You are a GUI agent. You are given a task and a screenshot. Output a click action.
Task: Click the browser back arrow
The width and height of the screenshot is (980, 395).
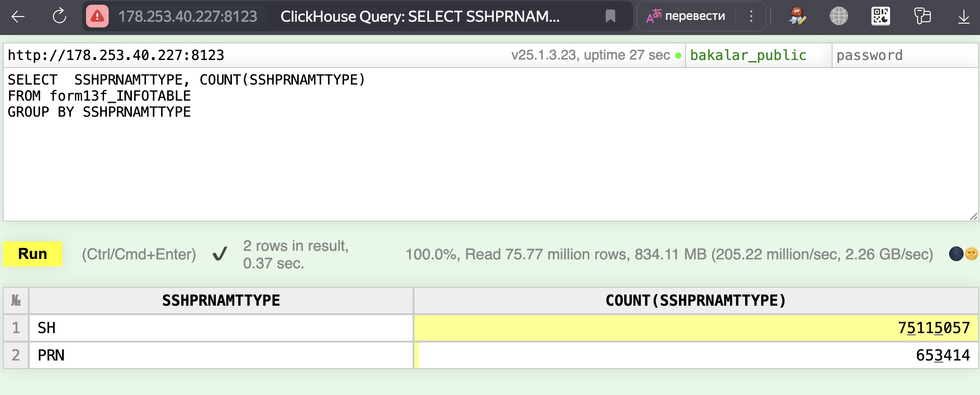tap(18, 17)
